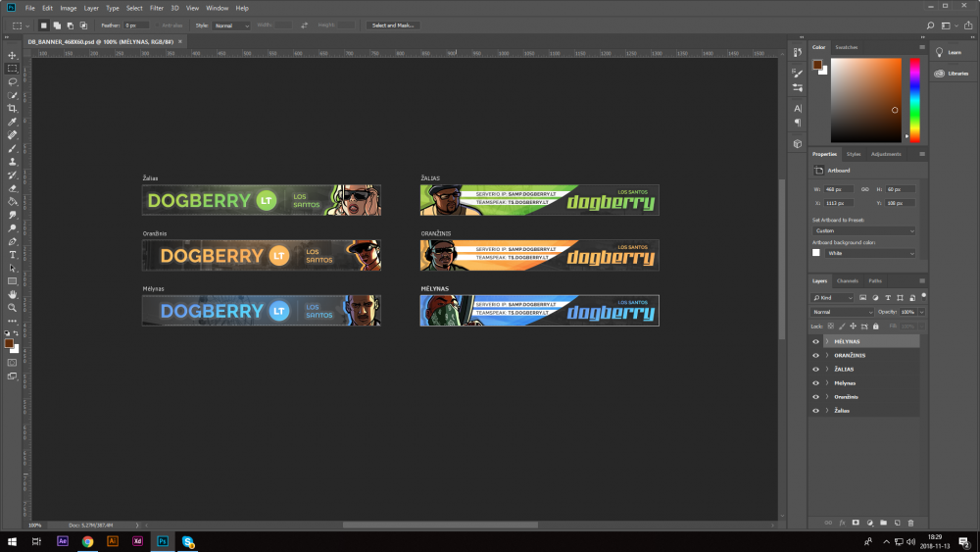Create a new group with the folder icon
980x552 pixels.
point(883,523)
